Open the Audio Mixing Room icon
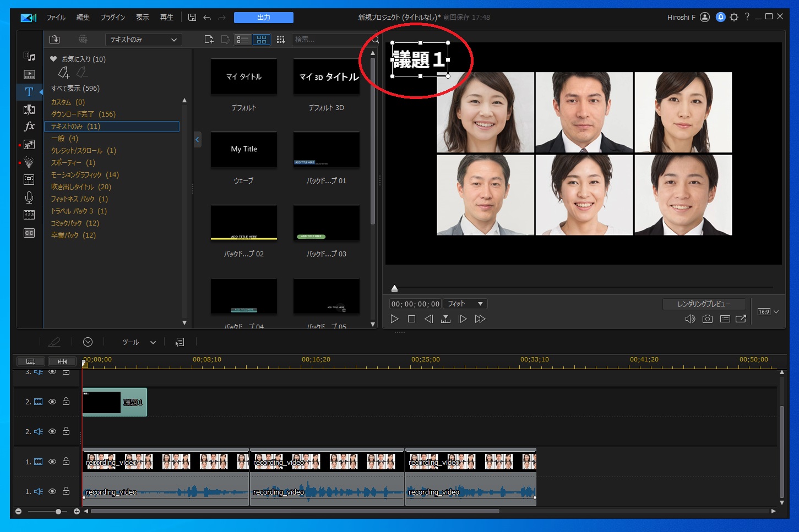 29,180
